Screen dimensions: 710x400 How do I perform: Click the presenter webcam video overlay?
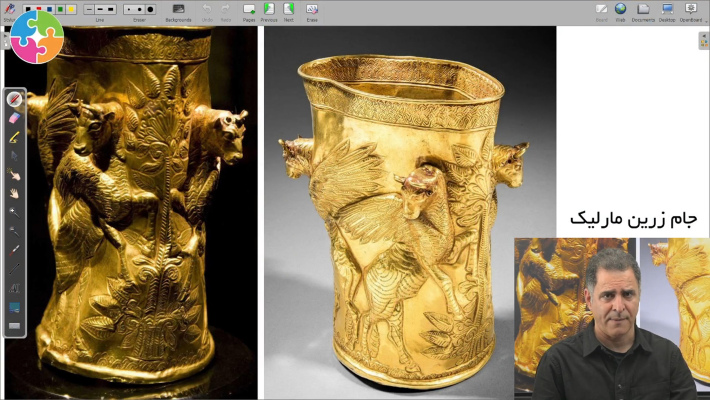[612, 318]
